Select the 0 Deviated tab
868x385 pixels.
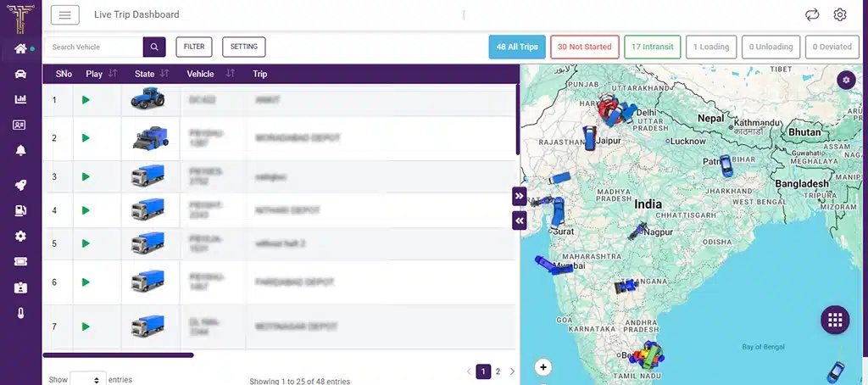pos(832,47)
